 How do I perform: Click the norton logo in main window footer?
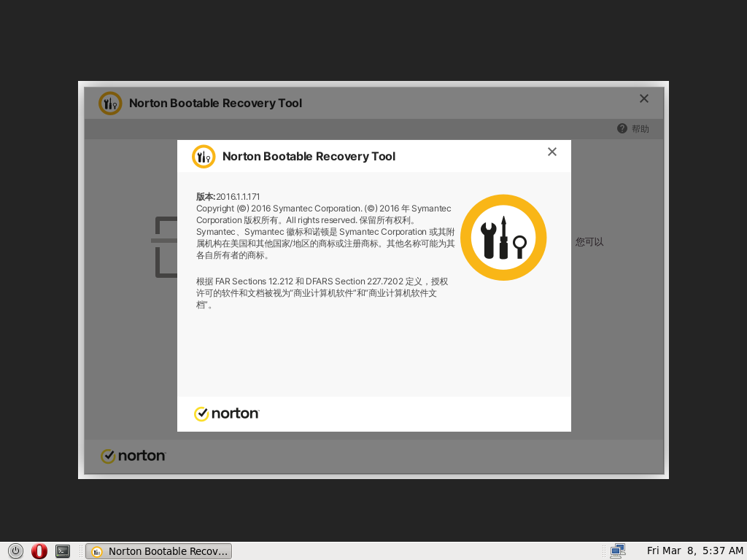tap(133, 456)
